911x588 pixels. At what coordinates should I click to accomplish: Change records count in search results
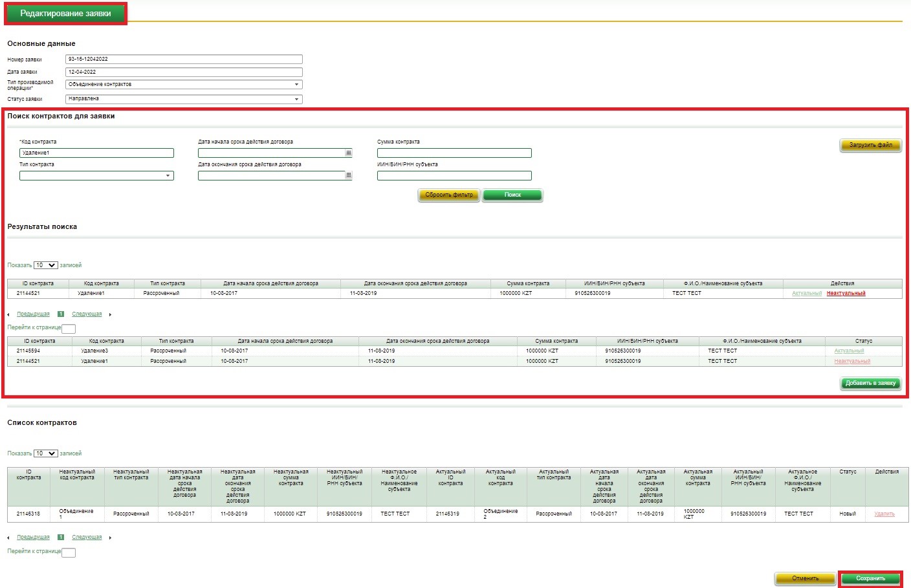point(45,265)
